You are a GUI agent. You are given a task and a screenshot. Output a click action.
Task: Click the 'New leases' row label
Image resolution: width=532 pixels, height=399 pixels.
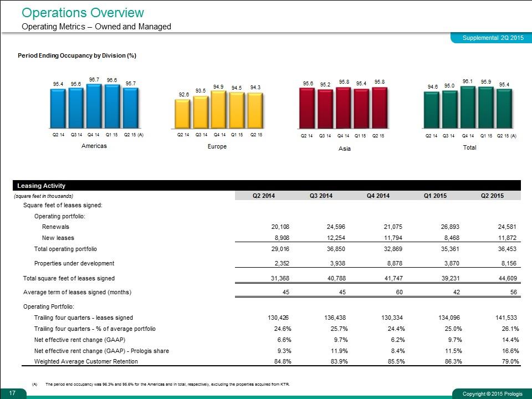tap(58, 238)
